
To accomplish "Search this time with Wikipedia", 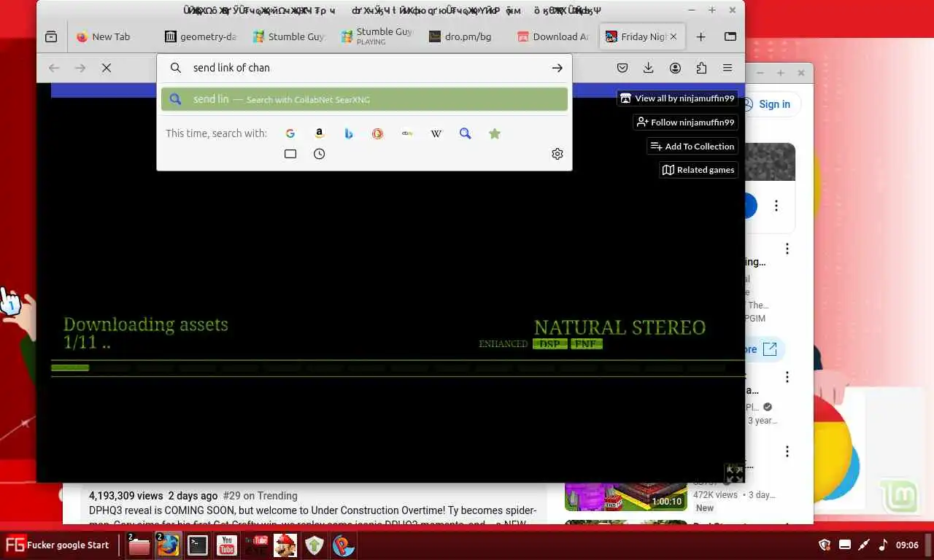I will (436, 133).
